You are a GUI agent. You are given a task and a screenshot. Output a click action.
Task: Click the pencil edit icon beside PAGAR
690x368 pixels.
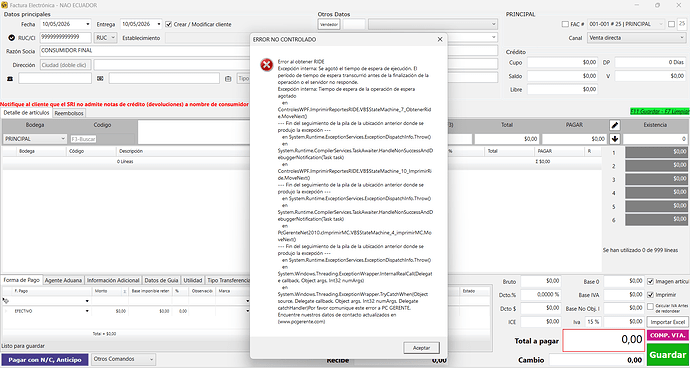click(x=615, y=125)
